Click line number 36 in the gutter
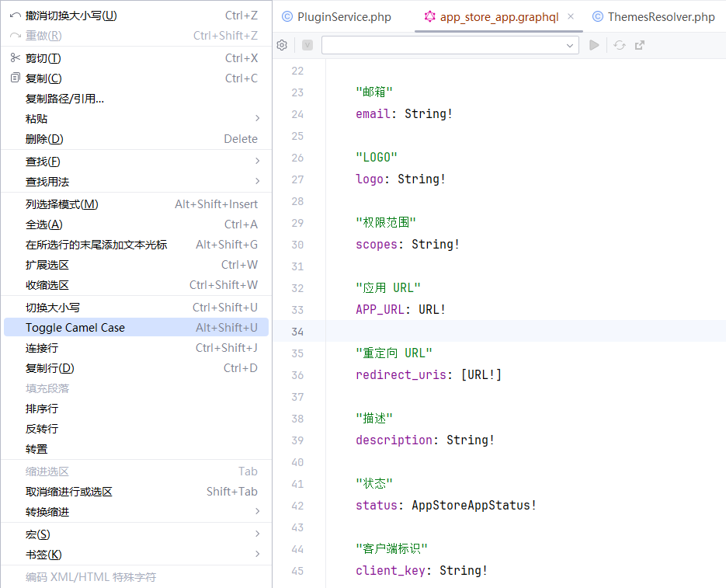The height and width of the screenshot is (588, 726). click(297, 375)
